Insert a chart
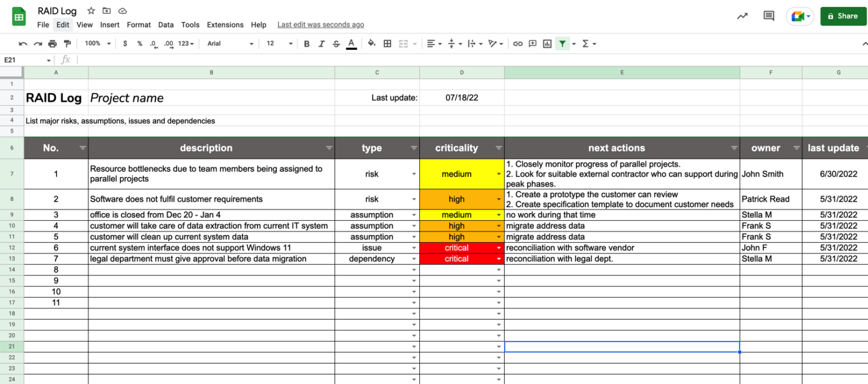Image resolution: width=868 pixels, height=384 pixels. tap(546, 43)
